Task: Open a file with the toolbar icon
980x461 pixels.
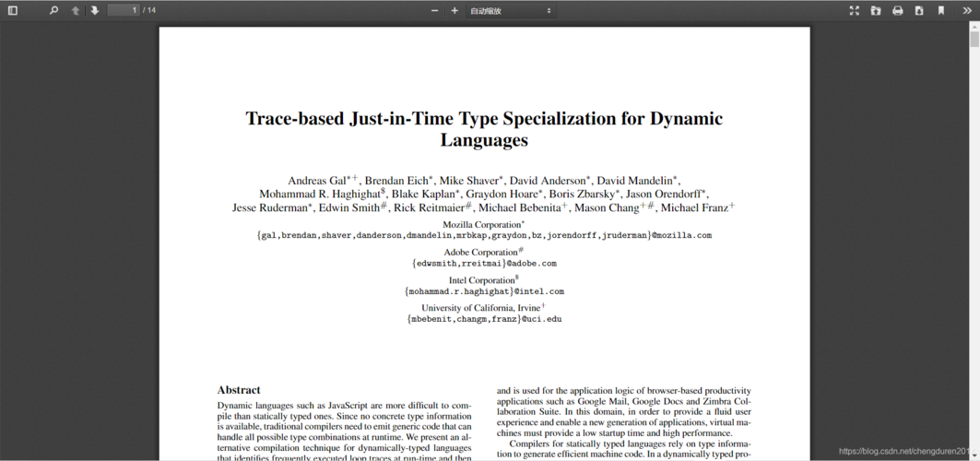Action: (876, 11)
